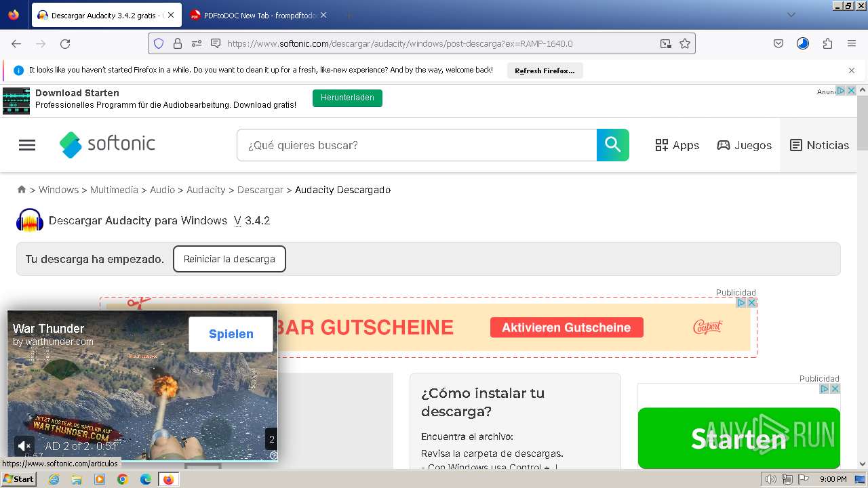Click the Firefox back arrow
Screen dimensions: 868x488
[16, 43]
